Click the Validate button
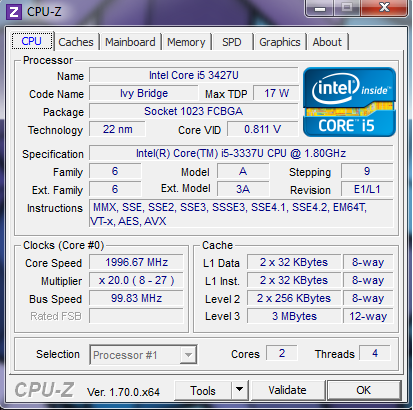Screen dimensions: 413x410 point(287,390)
